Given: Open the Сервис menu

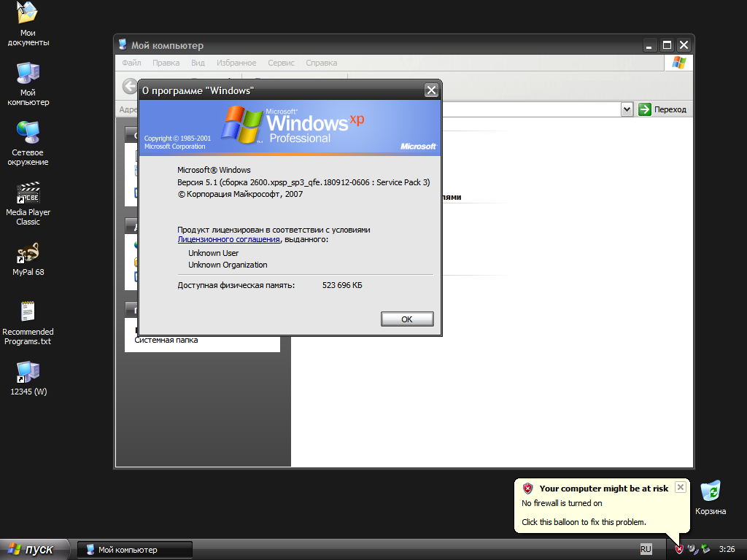Looking at the screenshot, I should (x=281, y=63).
